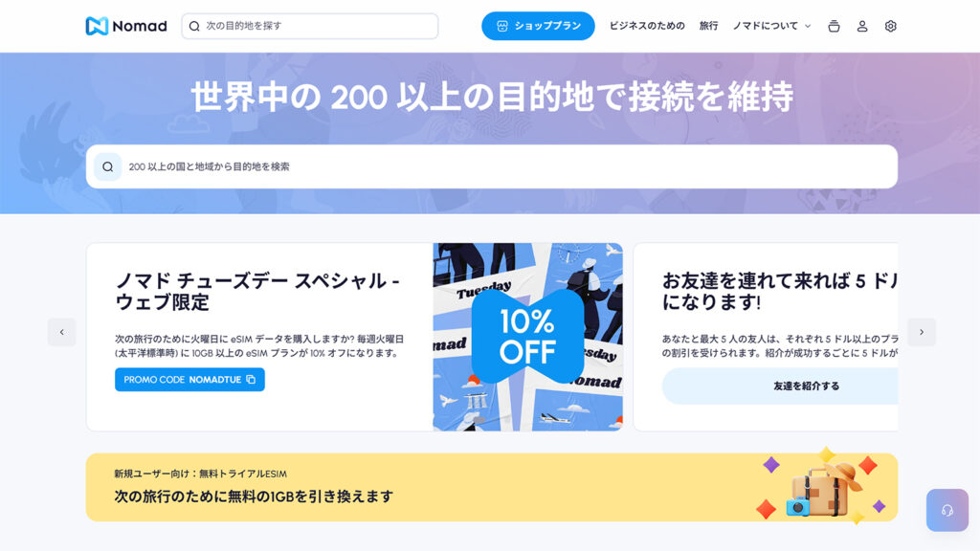980x551 pixels.
Task: Copy promo code NOMADTUE via copy icon
Action: tap(251, 380)
